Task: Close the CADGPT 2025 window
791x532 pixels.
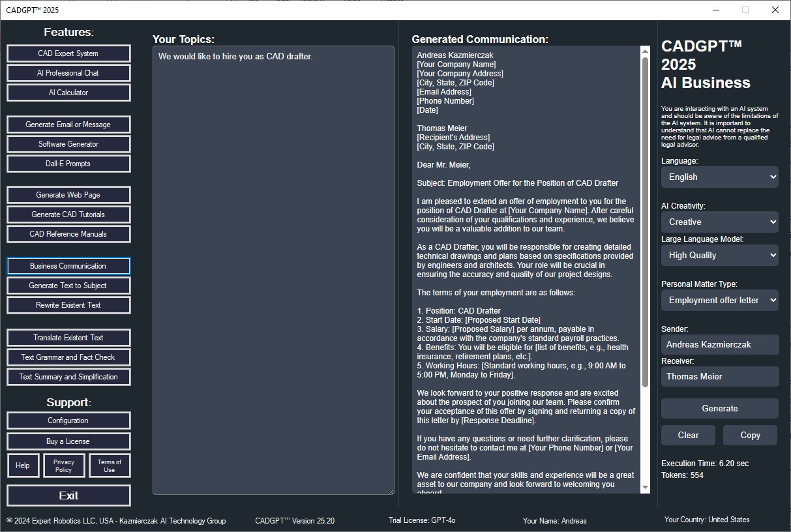Action: click(775, 10)
